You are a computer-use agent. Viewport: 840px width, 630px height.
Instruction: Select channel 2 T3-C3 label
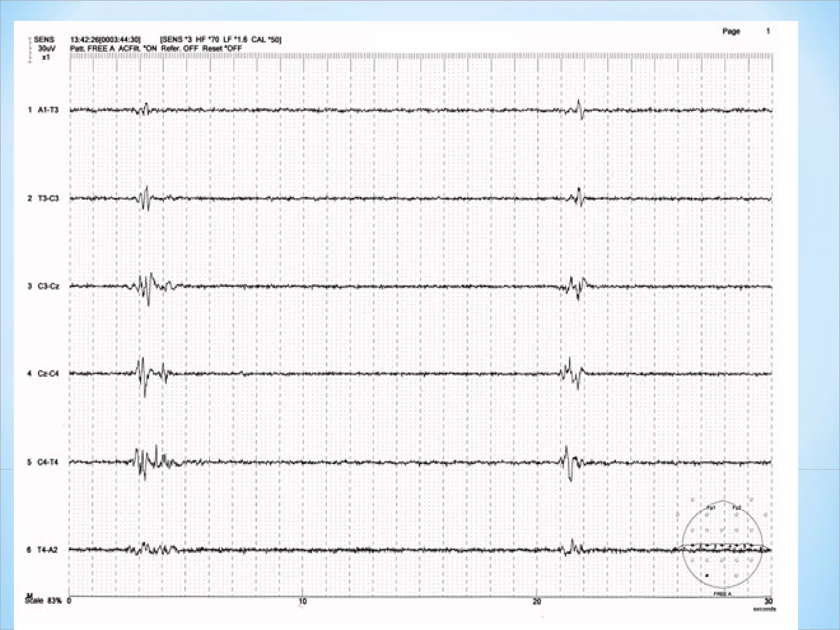48,199
